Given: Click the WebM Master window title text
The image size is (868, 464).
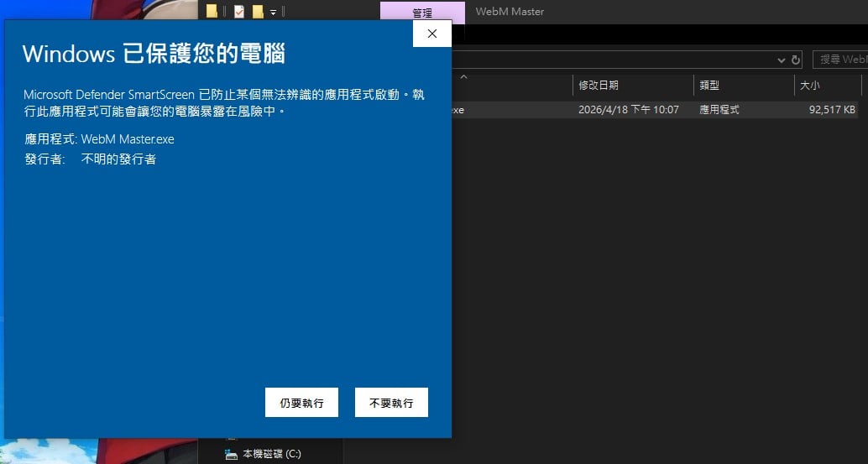Looking at the screenshot, I should click(510, 12).
